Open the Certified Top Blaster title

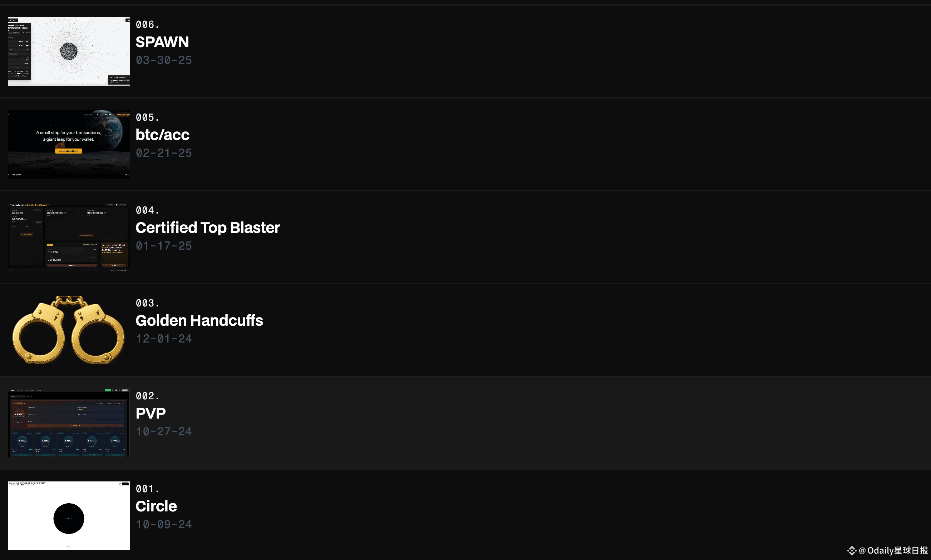click(x=208, y=227)
